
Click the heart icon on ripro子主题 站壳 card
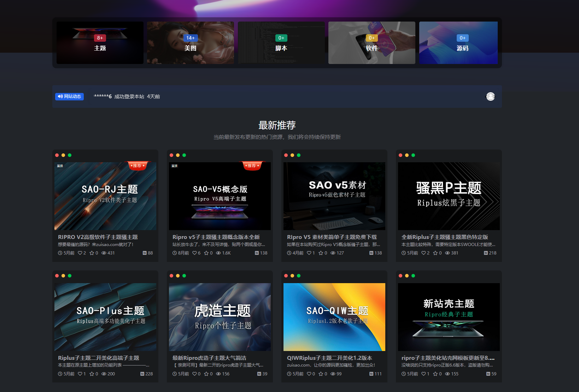point(423,374)
